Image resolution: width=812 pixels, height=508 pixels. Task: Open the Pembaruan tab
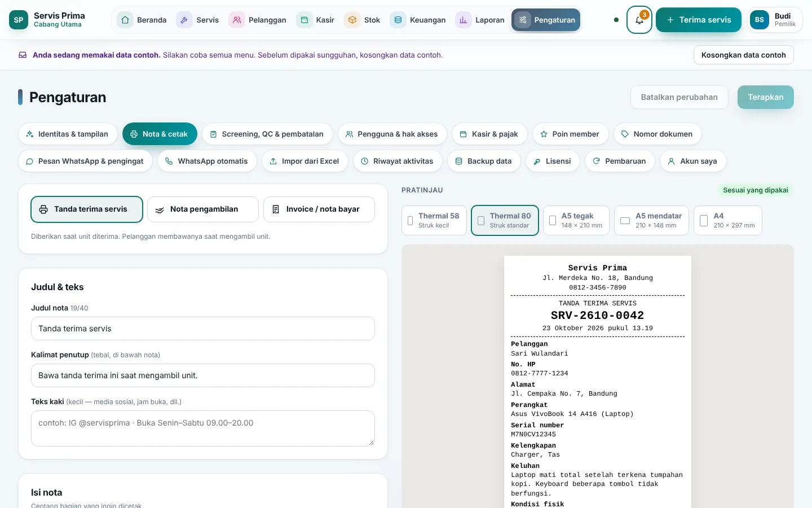point(620,161)
